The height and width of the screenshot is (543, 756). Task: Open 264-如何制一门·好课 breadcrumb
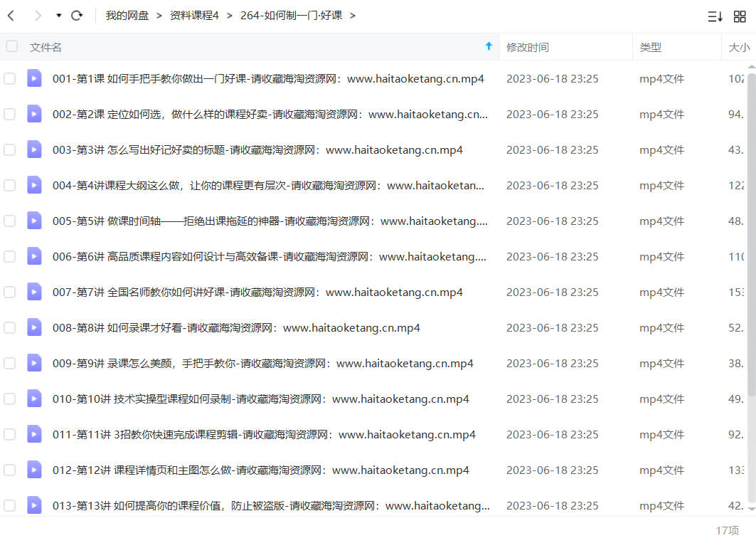pos(291,16)
